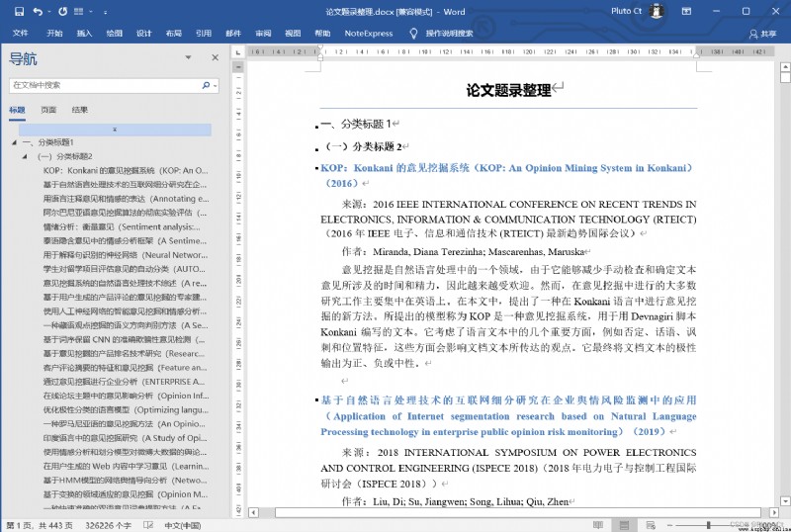791x532 pixels.
Task: Click the page count 第1页，共443页
Action: point(40,526)
